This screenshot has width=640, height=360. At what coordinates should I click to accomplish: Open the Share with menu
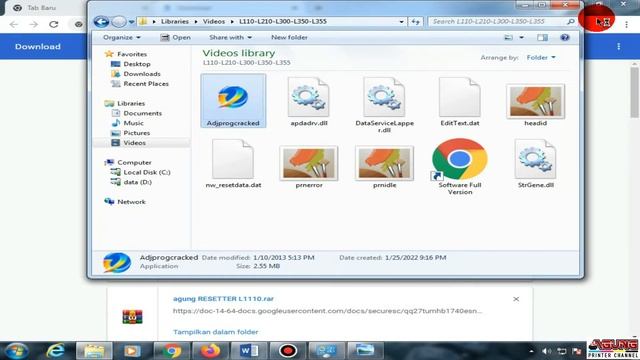(x=230, y=37)
